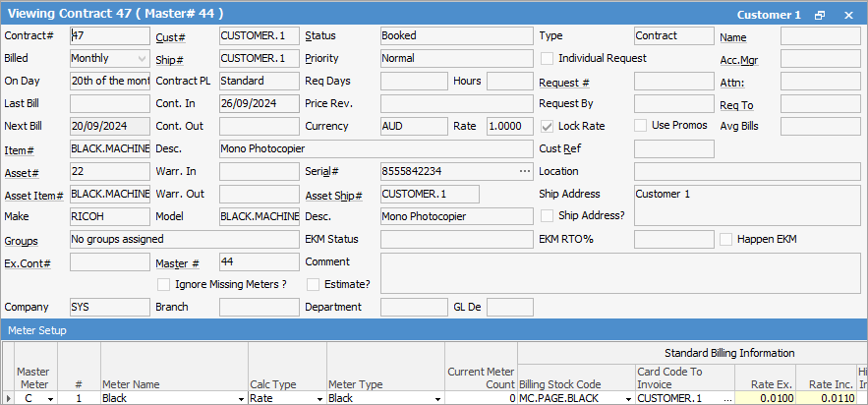The height and width of the screenshot is (405, 868).
Task: Open the Meter Type Black dropdown
Action: pyautogui.click(x=436, y=398)
